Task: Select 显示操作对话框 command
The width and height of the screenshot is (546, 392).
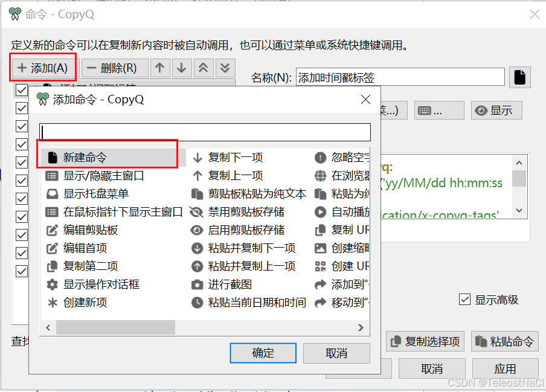Action: point(93,284)
